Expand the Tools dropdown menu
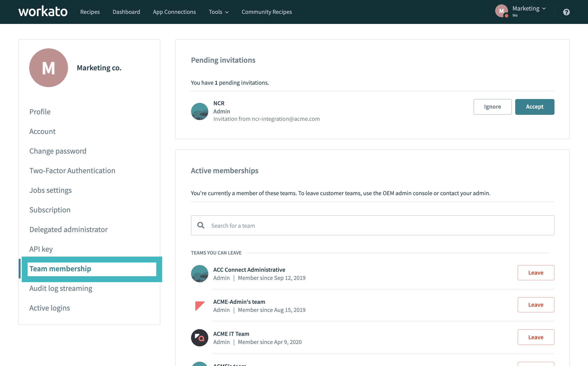The width and height of the screenshot is (588, 366). click(219, 12)
